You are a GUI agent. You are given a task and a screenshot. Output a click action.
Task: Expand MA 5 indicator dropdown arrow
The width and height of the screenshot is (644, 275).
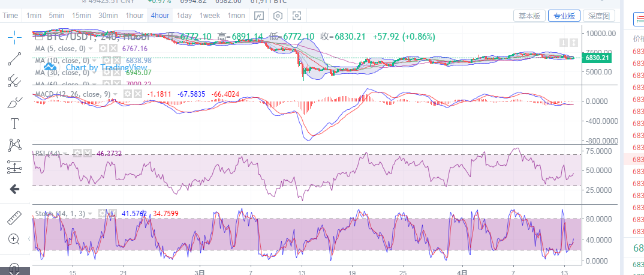[x=90, y=49]
